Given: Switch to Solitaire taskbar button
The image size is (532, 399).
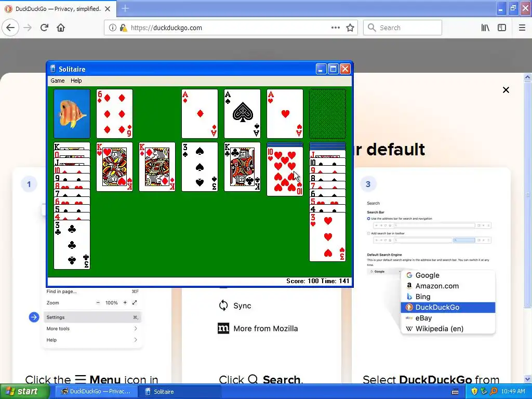Looking at the screenshot, I should click(x=180, y=392).
